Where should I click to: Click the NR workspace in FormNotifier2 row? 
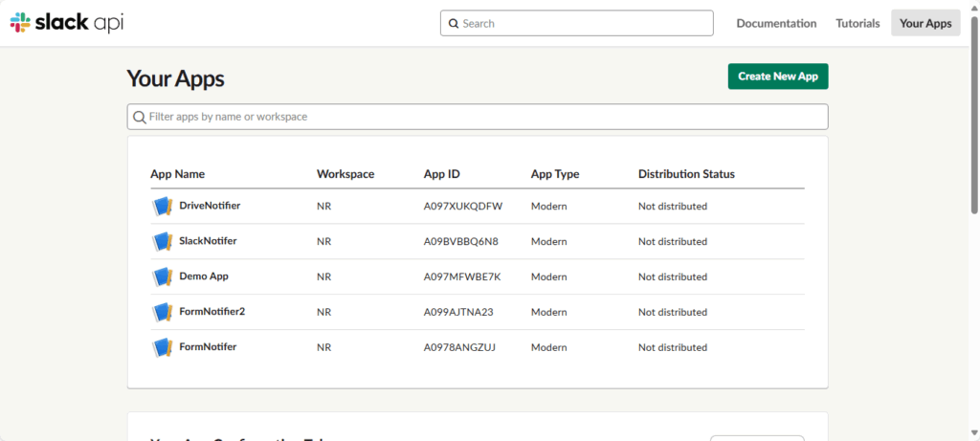tap(323, 312)
